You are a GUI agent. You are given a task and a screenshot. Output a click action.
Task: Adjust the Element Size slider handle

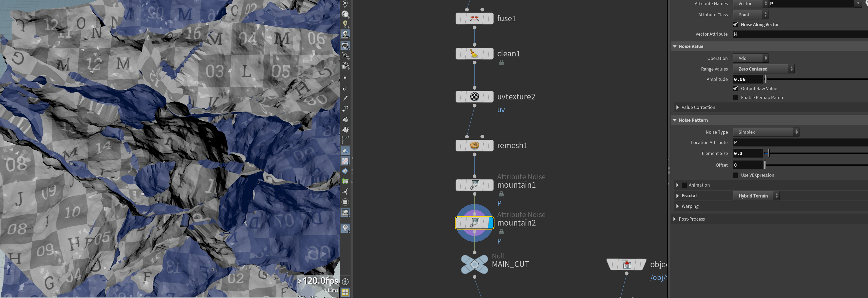pos(768,154)
